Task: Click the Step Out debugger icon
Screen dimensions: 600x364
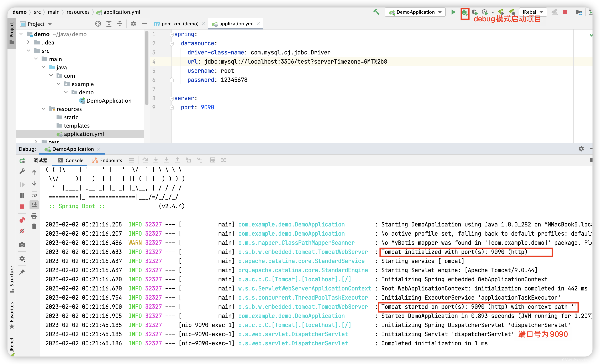Action: coord(178,160)
